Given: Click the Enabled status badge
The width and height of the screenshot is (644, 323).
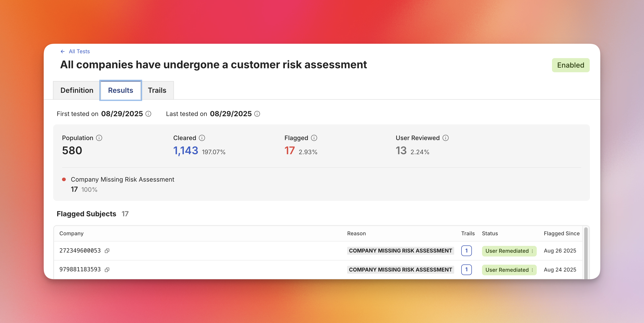Looking at the screenshot, I should click(x=571, y=65).
